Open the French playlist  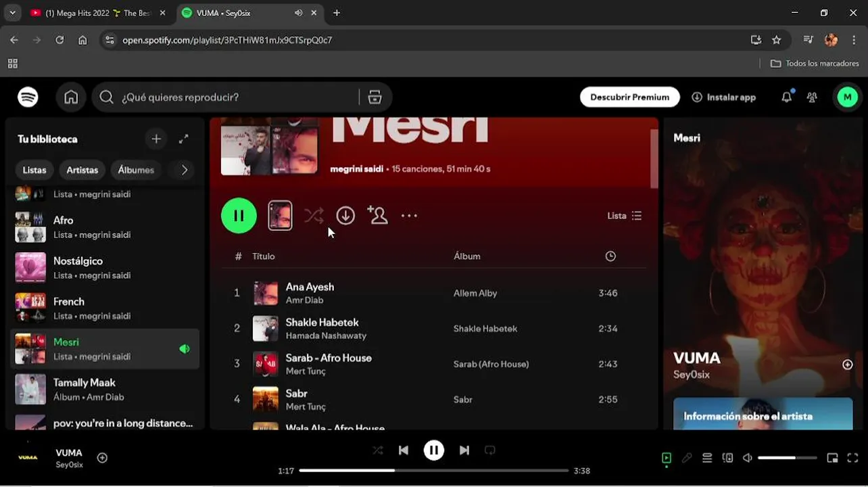point(105,308)
